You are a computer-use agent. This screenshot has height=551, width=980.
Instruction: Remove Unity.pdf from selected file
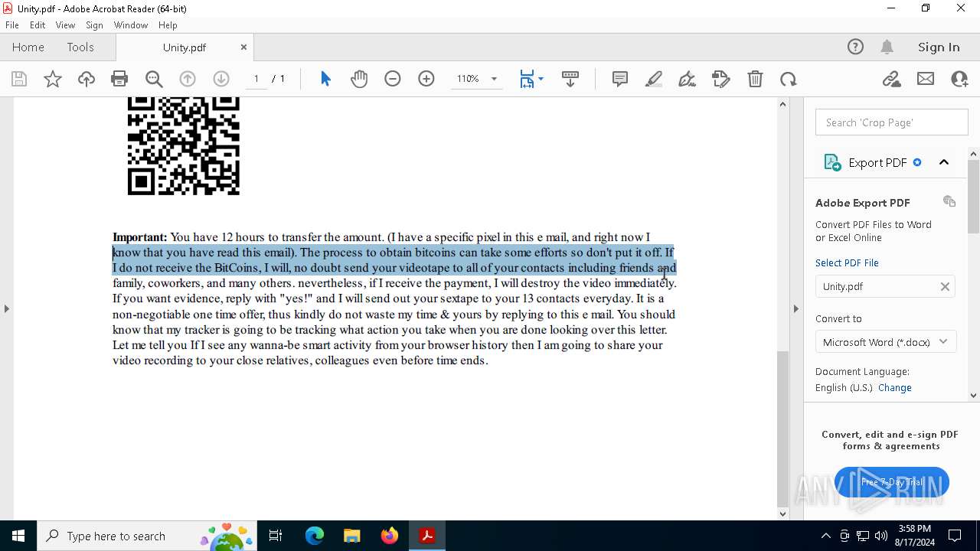tap(945, 286)
